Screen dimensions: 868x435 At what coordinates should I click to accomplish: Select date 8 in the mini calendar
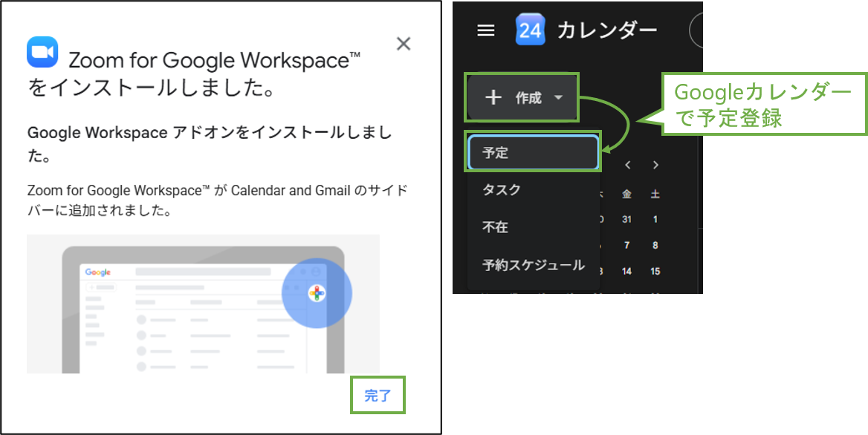pyautogui.click(x=655, y=245)
